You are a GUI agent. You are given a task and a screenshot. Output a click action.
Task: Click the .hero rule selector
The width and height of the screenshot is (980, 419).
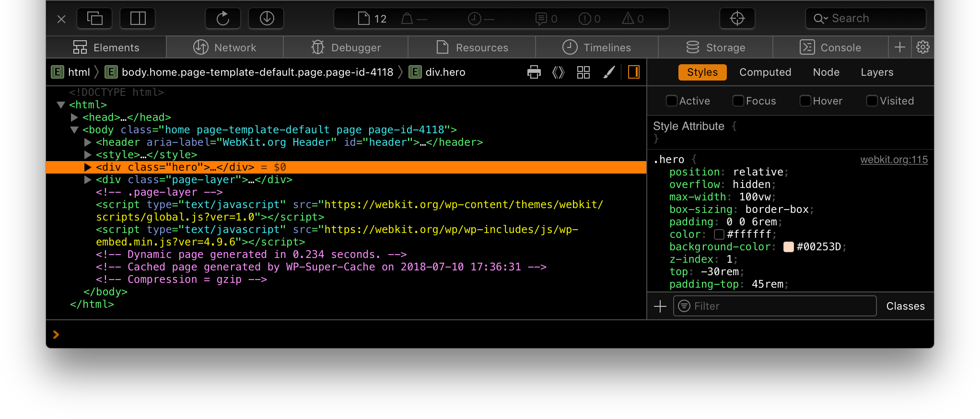click(669, 160)
